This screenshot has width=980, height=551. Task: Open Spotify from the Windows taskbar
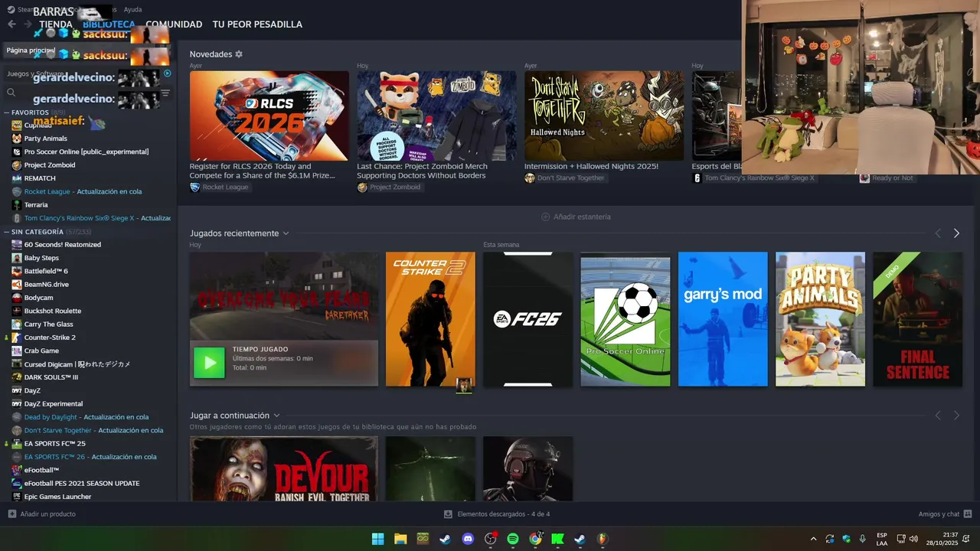point(513,539)
